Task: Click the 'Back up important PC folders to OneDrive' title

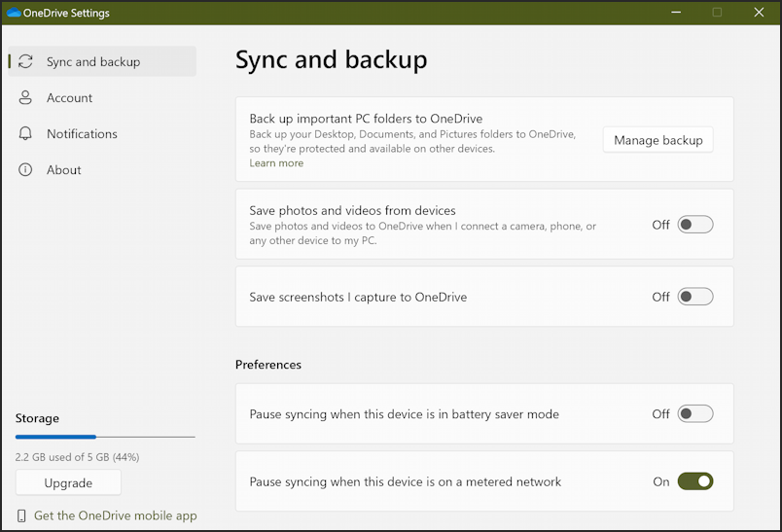Action: [x=366, y=119]
